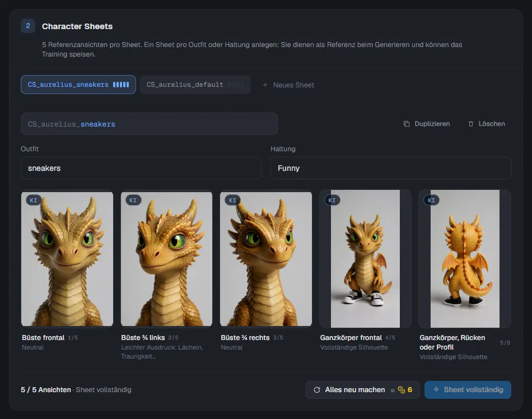Click progress bars in CS_aurelius_default tab
Screen dimensions: 532x419
236,85
